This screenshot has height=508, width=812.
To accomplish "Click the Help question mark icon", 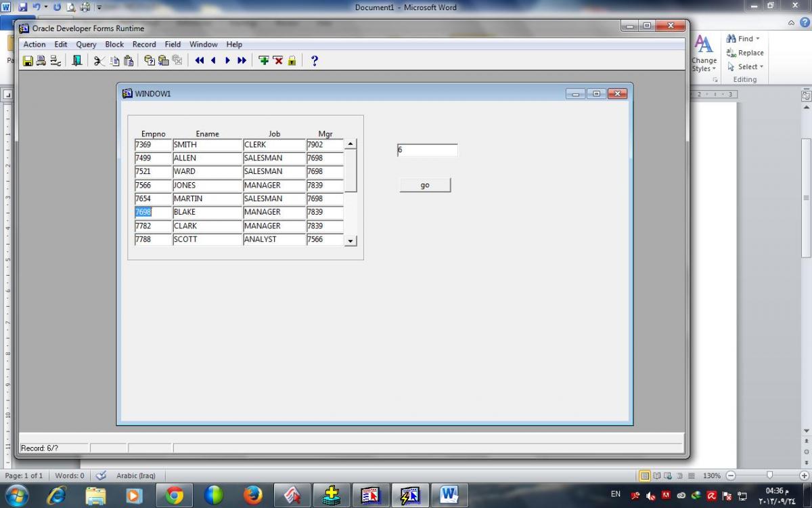I will click(314, 60).
